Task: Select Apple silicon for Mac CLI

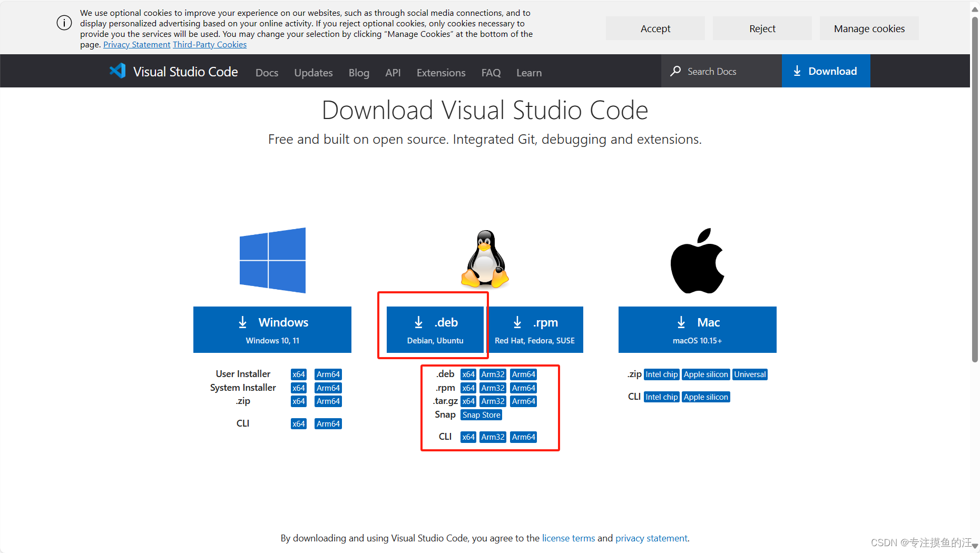Action: click(x=706, y=397)
